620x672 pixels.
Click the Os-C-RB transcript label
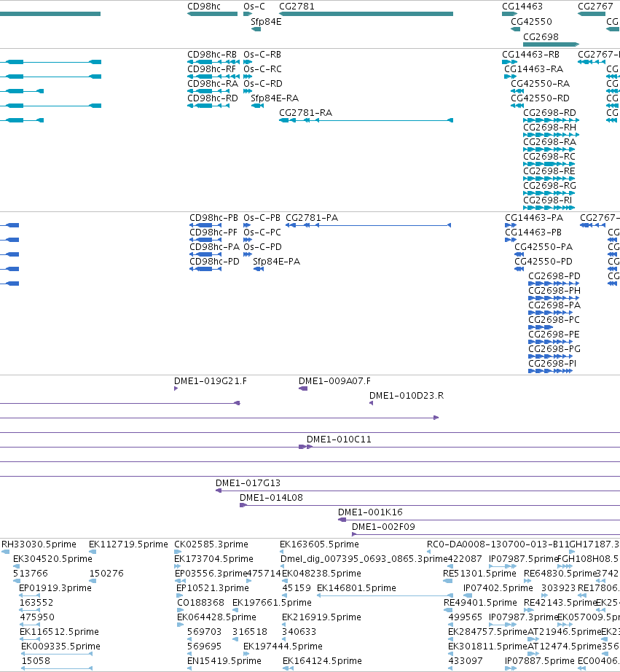(262, 55)
